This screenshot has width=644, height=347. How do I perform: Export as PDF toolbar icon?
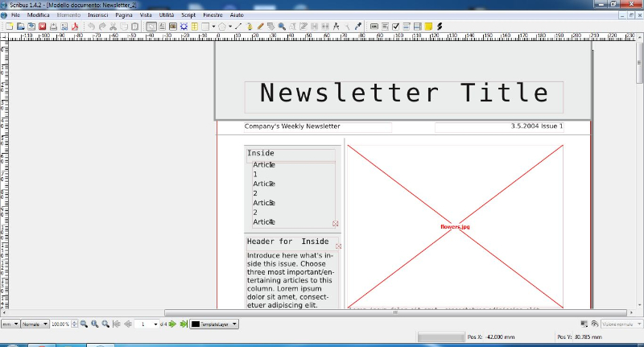click(75, 27)
